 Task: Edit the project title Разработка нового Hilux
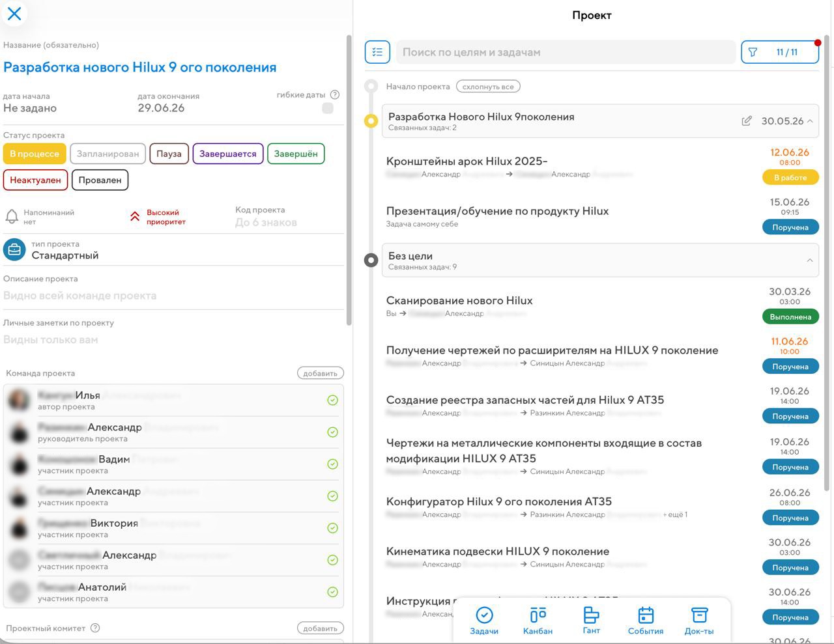tap(140, 67)
